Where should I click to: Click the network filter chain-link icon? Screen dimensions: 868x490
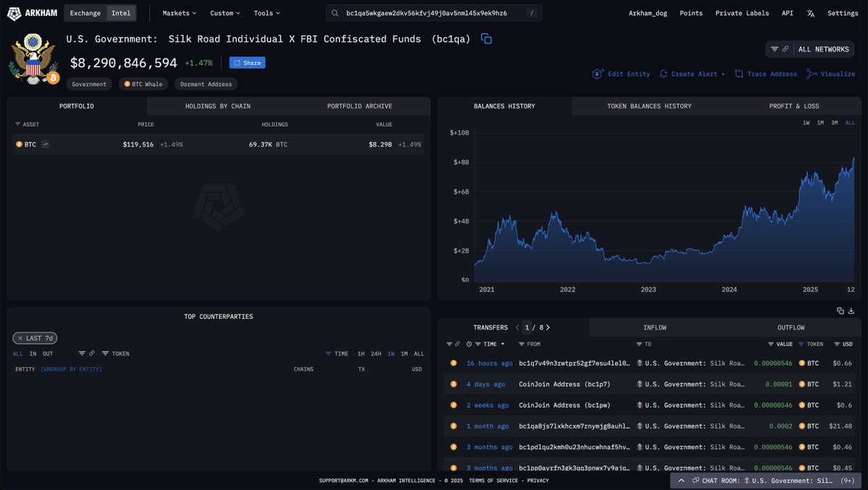(x=786, y=49)
